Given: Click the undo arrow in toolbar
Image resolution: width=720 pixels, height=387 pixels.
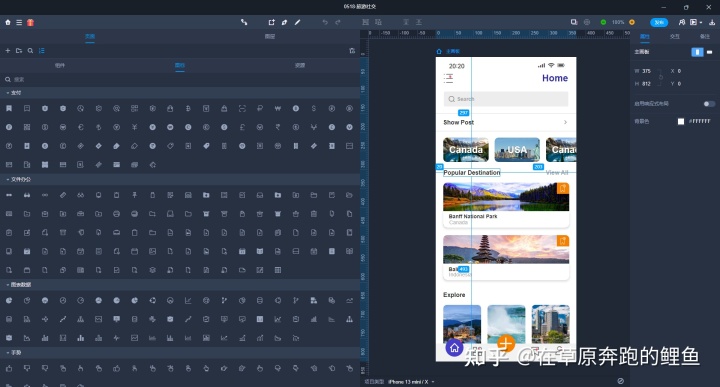Looking at the screenshot, I should (325, 22).
